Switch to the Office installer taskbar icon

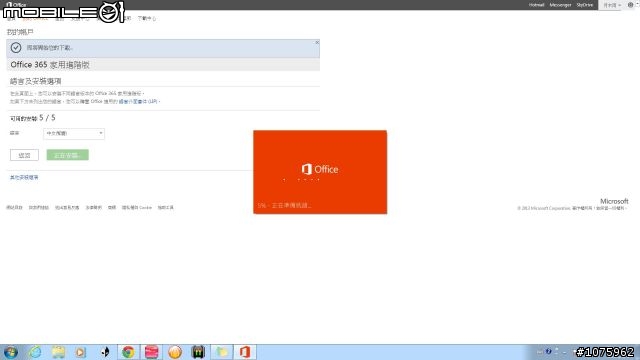coord(245,352)
